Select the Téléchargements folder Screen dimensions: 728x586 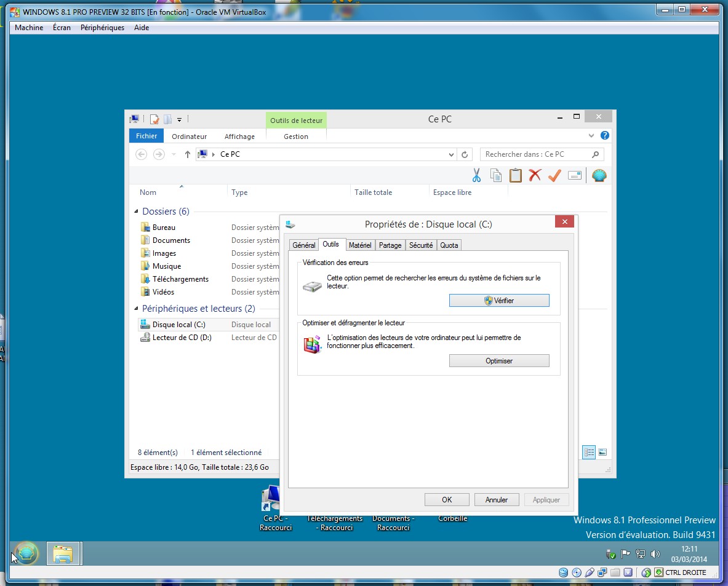(x=180, y=279)
